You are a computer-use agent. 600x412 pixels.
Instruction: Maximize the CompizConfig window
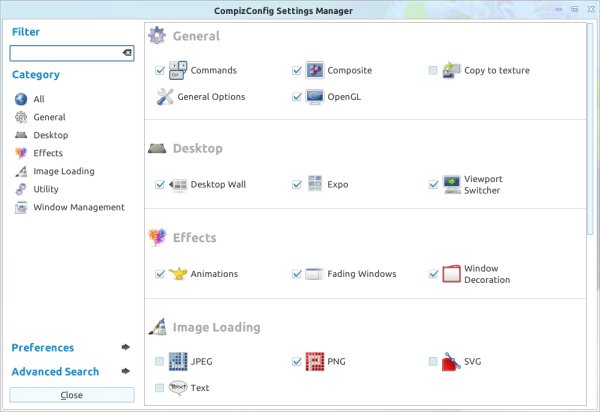pos(575,9)
